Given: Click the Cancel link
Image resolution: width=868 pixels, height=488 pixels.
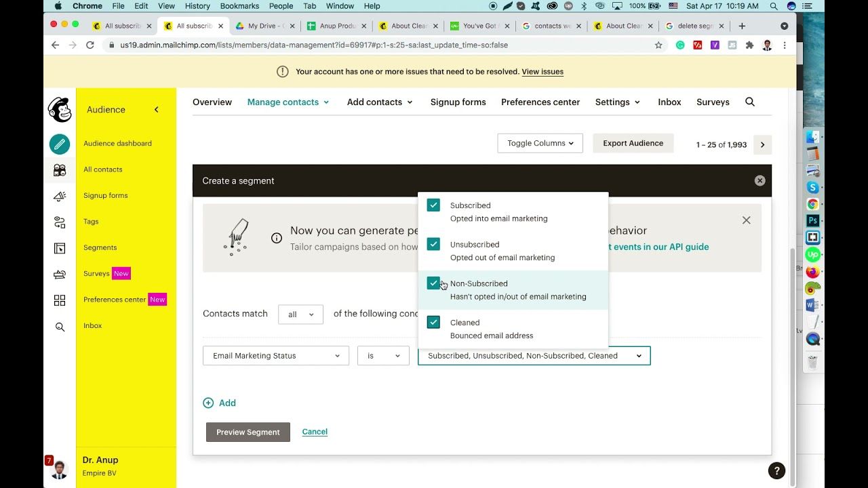Looking at the screenshot, I should tap(315, 432).
